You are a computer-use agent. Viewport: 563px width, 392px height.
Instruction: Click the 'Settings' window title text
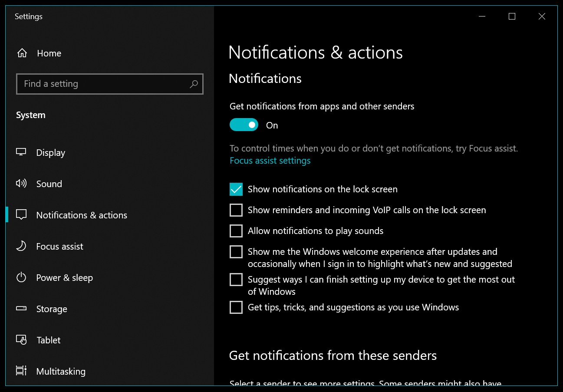tap(29, 16)
